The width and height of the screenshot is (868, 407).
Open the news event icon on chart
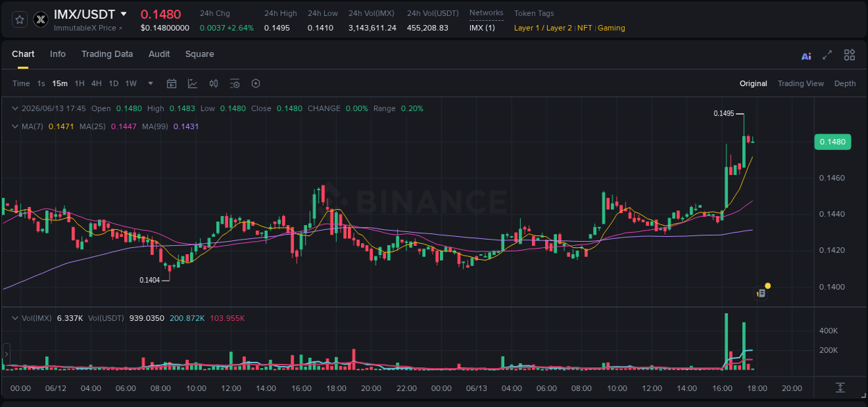[x=761, y=293]
